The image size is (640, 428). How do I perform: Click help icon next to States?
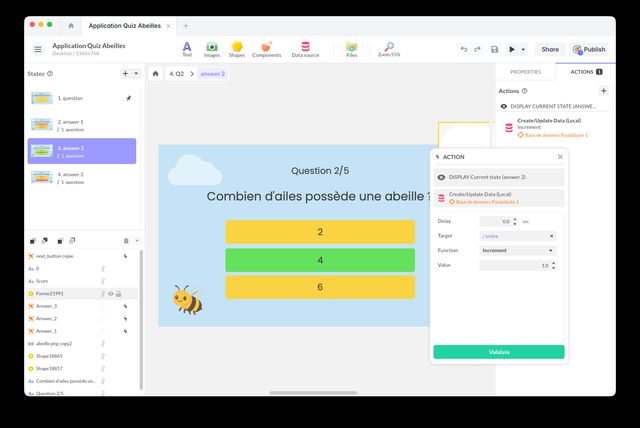50,74
